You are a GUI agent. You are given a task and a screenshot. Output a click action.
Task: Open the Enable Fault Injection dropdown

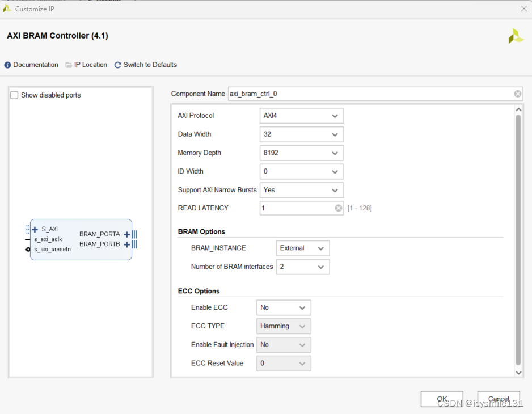(284, 345)
